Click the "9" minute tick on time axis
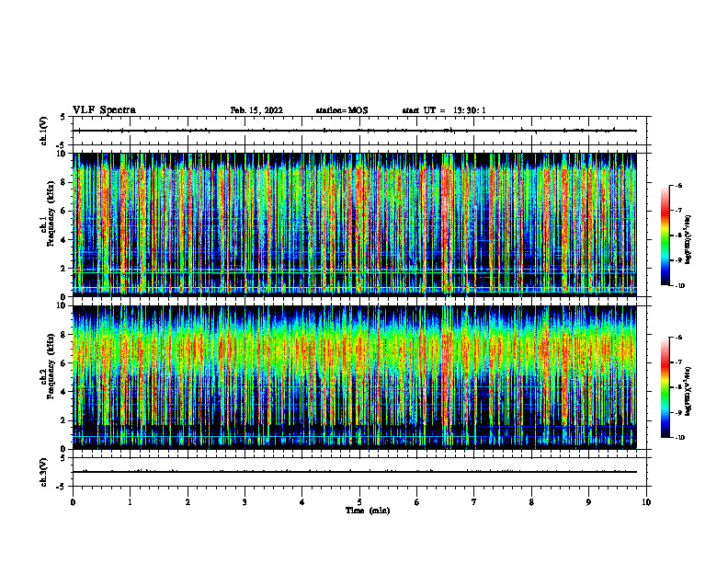 click(x=588, y=502)
